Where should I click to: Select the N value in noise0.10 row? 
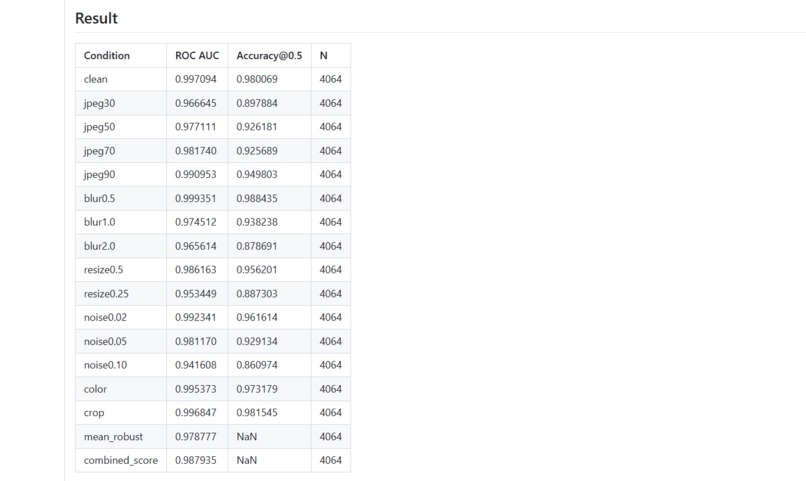click(x=331, y=365)
